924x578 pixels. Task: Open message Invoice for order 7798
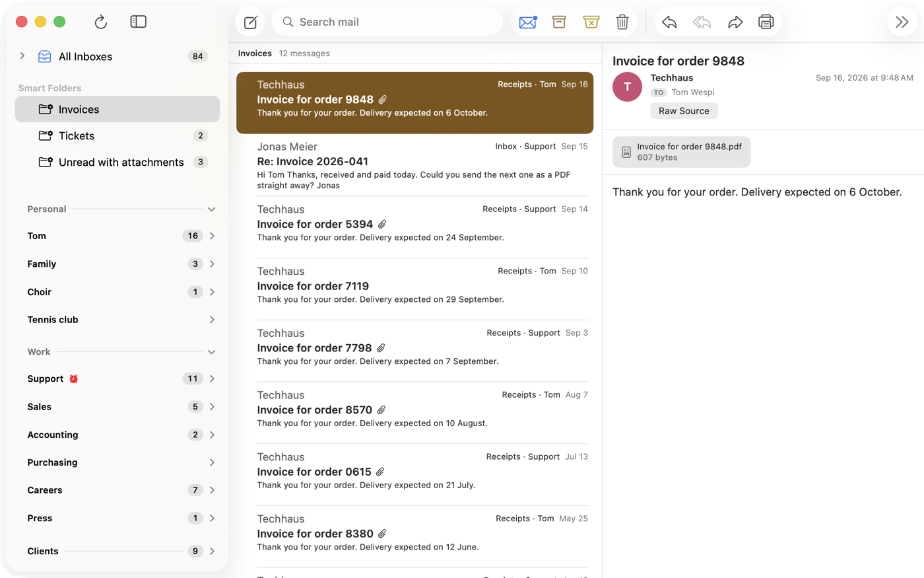(415, 351)
